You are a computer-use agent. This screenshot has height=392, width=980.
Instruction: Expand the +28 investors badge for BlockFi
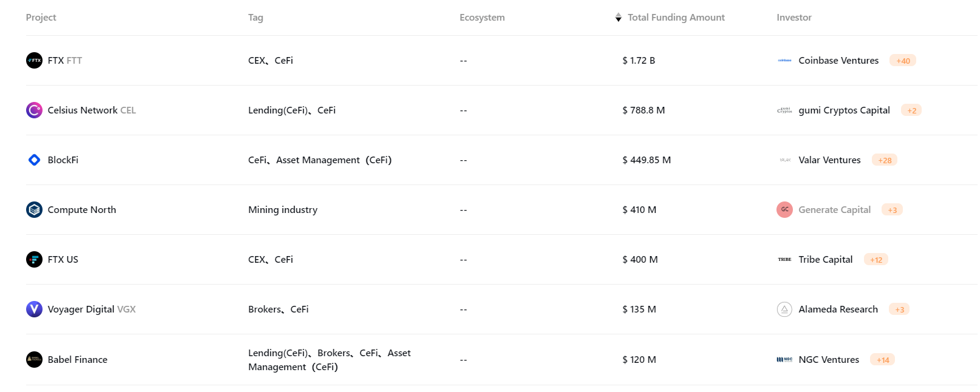[885, 160]
